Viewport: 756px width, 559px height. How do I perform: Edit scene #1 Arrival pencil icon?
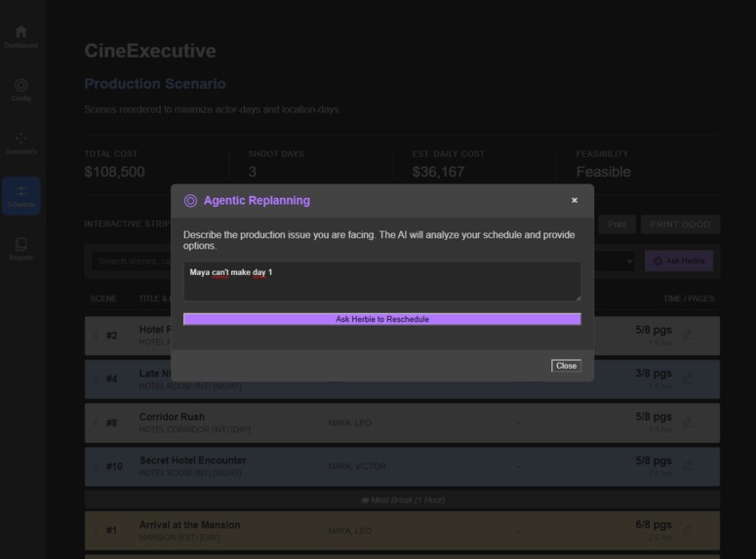point(688,530)
